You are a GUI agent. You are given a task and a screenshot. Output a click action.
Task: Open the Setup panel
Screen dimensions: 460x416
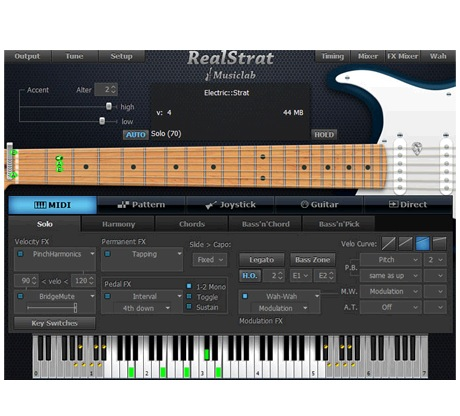click(121, 56)
